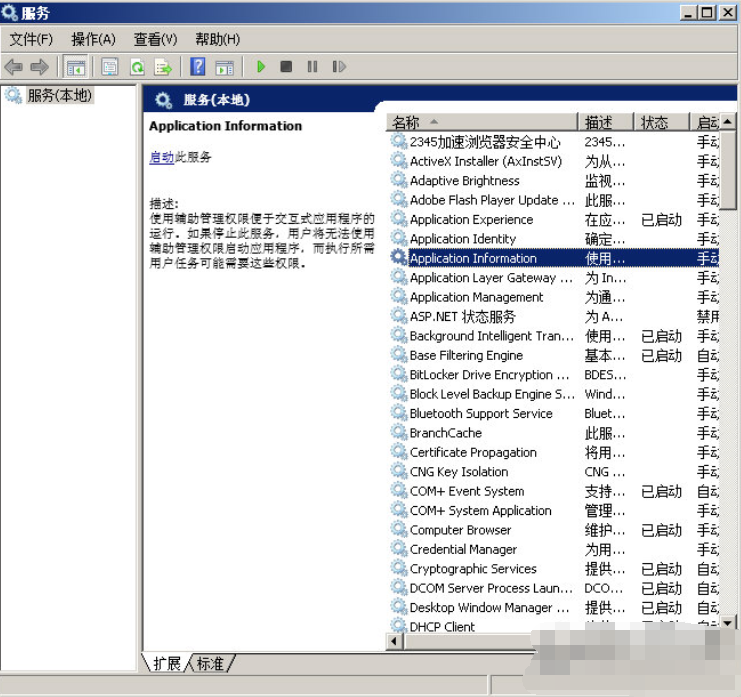Open the 文件(F) menu
Image resolution: width=741 pixels, height=697 pixels.
(31, 39)
